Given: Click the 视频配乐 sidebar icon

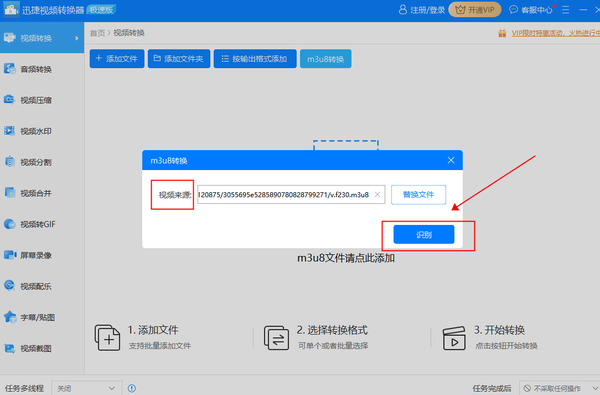Looking at the screenshot, I should point(10,286).
